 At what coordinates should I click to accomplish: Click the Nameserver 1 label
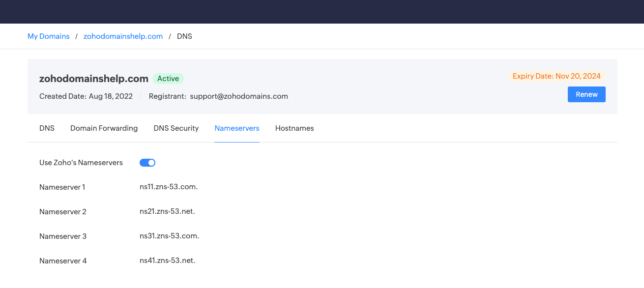click(62, 187)
